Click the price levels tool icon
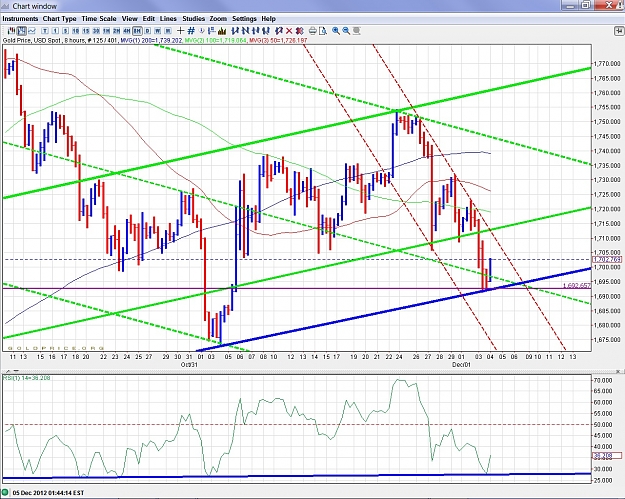 pos(212,31)
